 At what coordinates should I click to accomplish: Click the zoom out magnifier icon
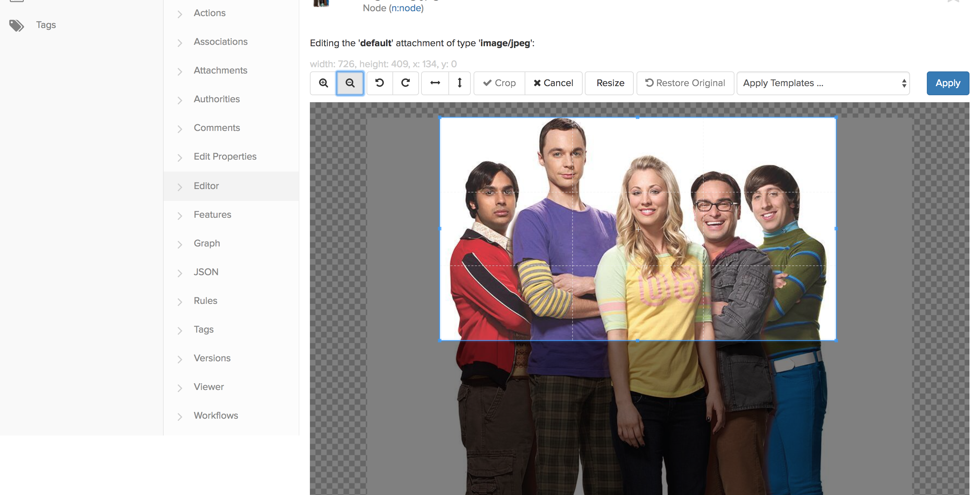350,83
